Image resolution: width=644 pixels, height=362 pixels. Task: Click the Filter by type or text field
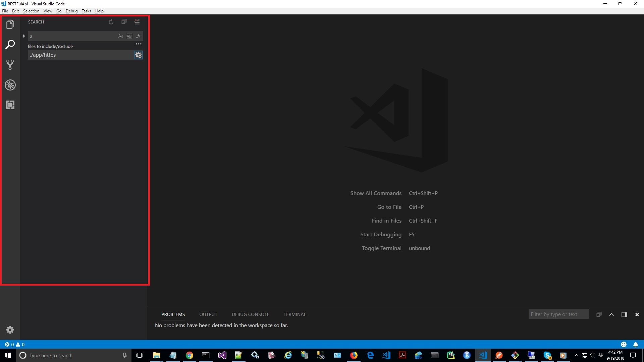pyautogui.click(x=559, y=314)
